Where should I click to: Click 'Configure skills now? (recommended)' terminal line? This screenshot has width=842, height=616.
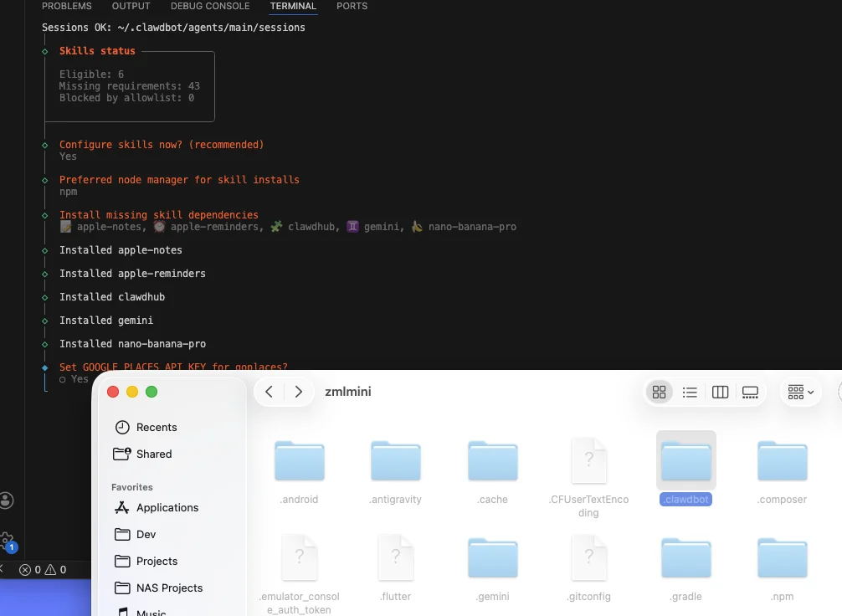click(162, 145)
